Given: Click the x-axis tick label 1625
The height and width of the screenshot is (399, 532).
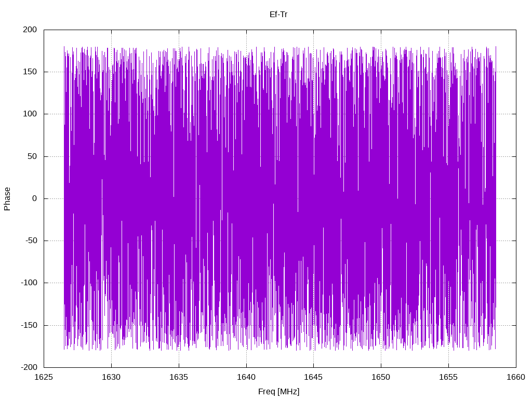Looking at the screenshot, I should pyautogui.click(x=44, y=377).
